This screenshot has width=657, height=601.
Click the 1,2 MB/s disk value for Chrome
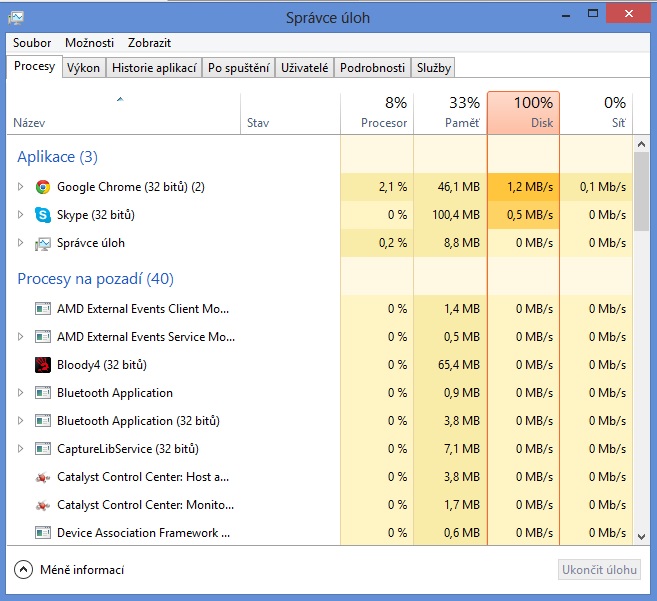point(530,187)
